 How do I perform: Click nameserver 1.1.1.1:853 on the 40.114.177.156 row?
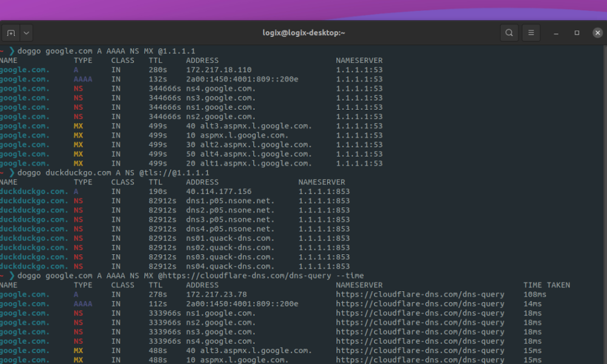[324, 192]
